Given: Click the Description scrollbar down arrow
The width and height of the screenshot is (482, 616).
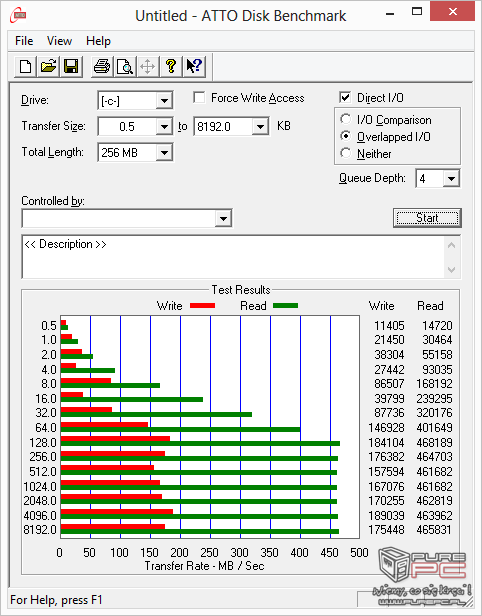Looking at the screenshot, I should (x=451, y=270).
